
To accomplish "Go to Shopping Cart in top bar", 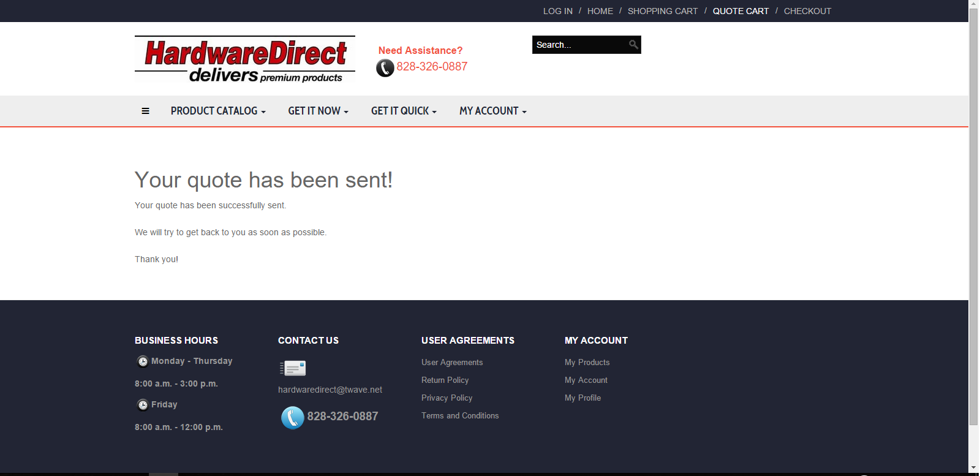I will [663, 11].
